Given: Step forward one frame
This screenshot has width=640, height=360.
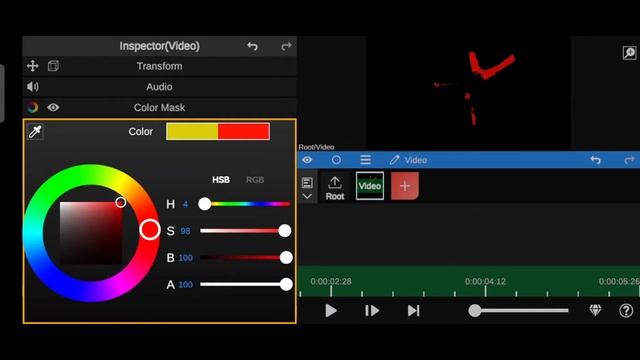Looking at the screenshot, I should (x=372, y=311).
